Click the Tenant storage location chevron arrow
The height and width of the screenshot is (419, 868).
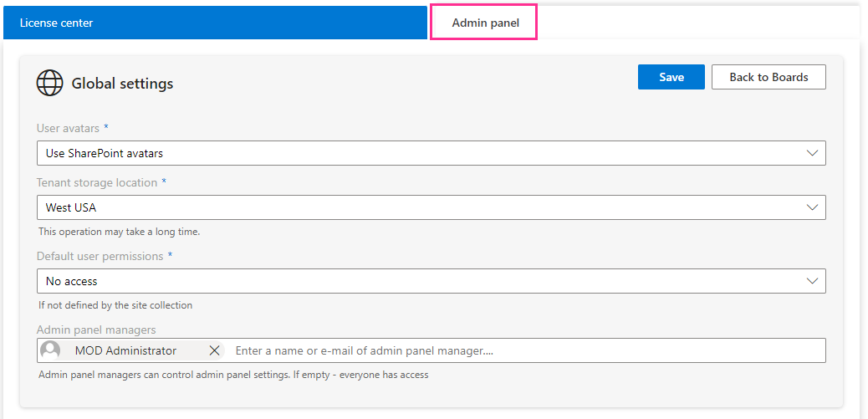click(812, 207)
